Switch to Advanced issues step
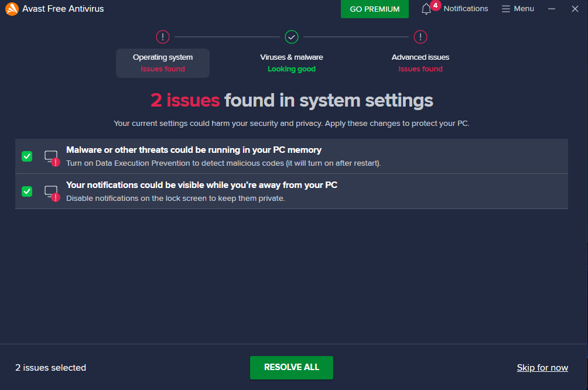 (421, 63)
